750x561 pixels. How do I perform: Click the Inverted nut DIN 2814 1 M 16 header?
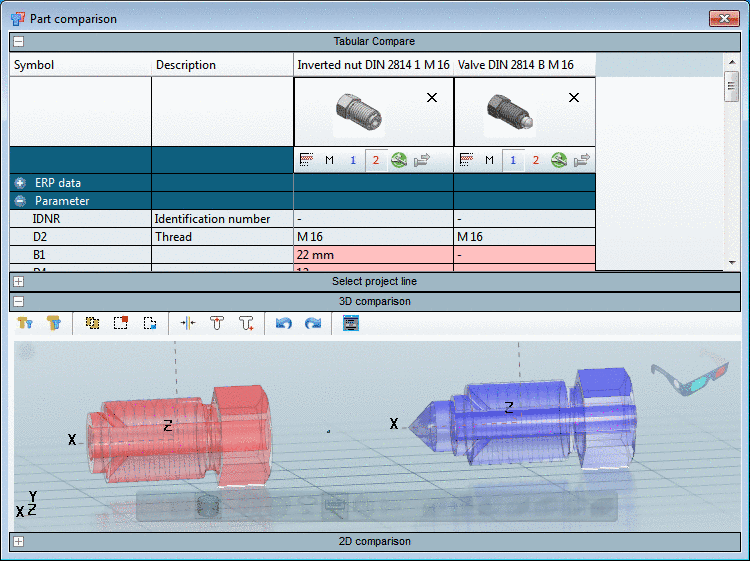[x=374, y=65]
